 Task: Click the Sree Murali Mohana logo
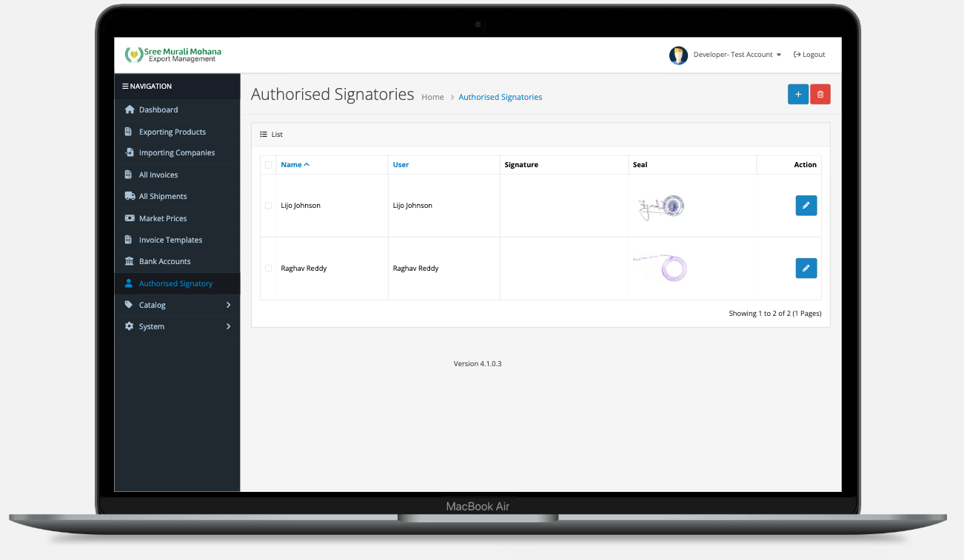point(173,55)
